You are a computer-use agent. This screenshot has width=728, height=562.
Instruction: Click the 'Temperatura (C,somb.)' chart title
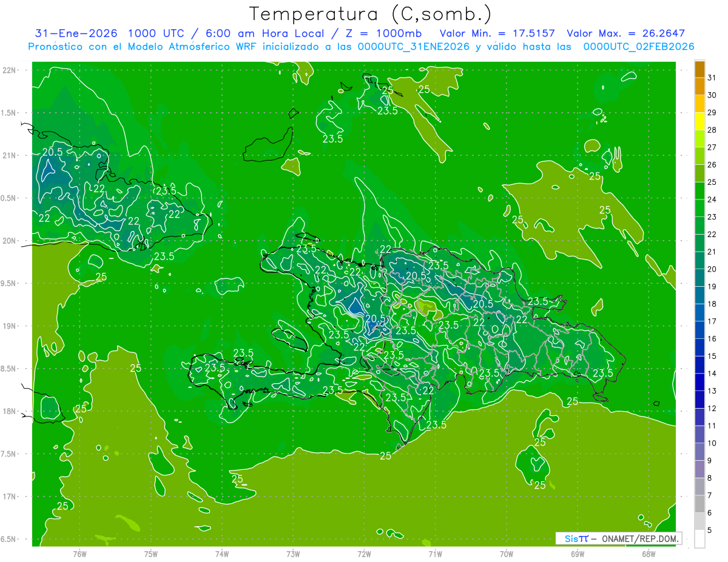(370, 15)
